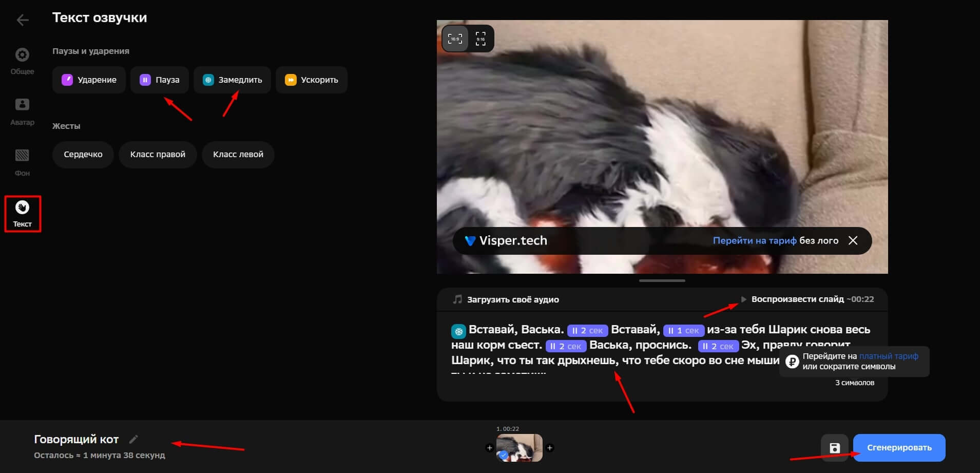
Task: Open the Аватар sidebar tab
Action: click(x=22, y=112)
